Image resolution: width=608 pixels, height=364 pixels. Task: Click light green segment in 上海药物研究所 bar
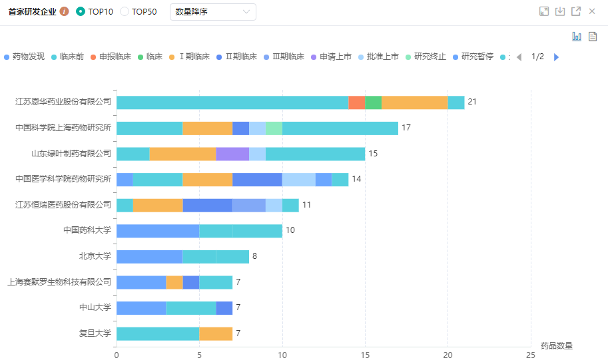(x=274, y=128)
